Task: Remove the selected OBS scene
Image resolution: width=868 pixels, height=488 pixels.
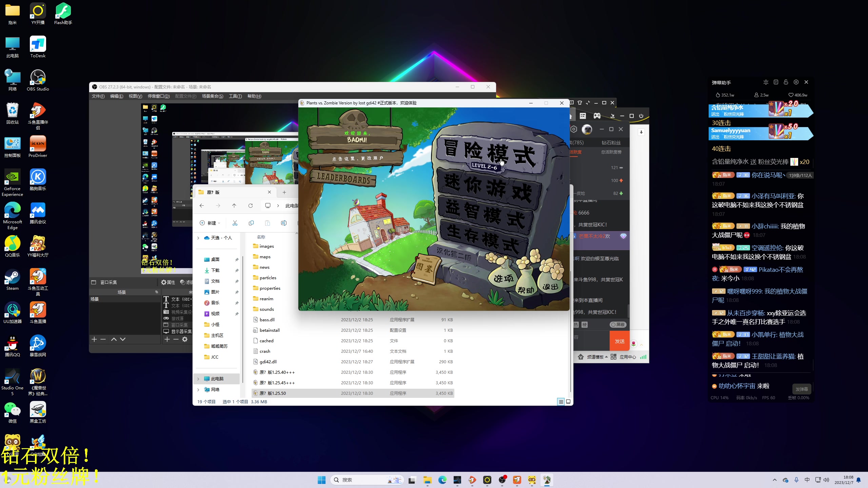Action: pyautogui.click(x=103, y=339)
